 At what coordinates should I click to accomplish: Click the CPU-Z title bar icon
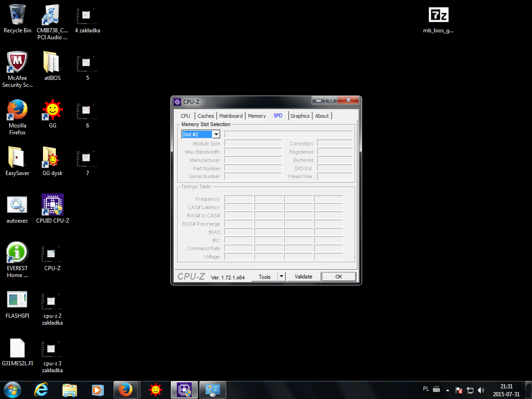point(177,102)
